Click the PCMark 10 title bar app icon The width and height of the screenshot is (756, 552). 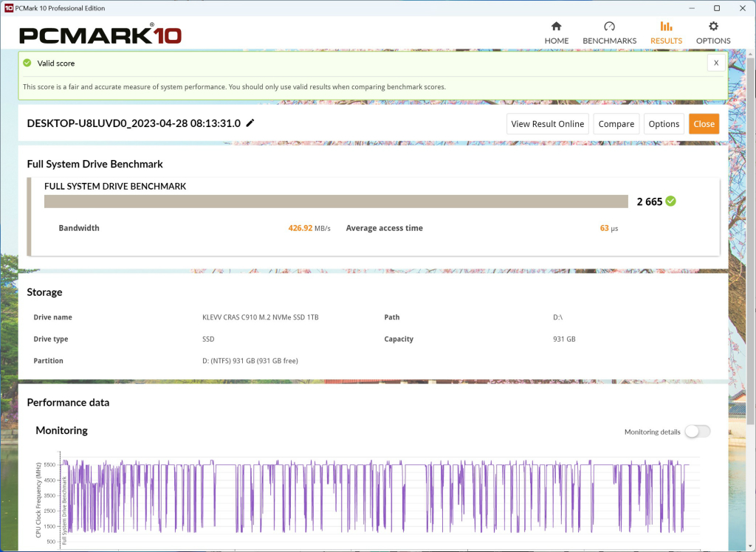(8, 8)
